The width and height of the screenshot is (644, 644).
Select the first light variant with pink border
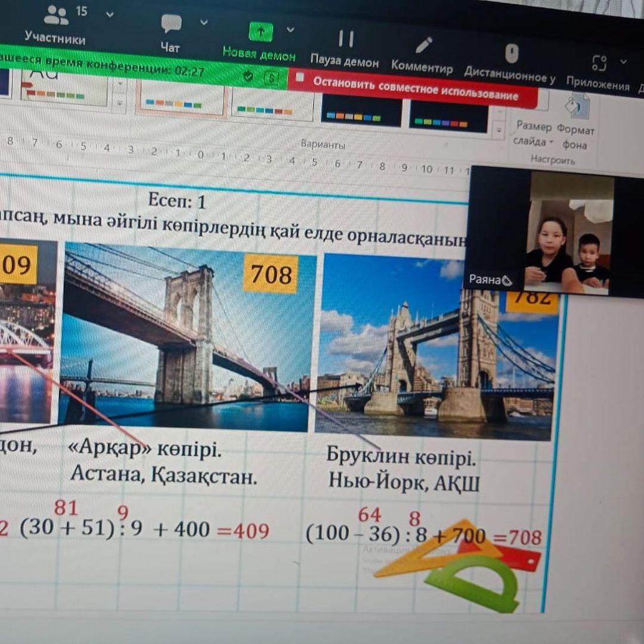181,98
